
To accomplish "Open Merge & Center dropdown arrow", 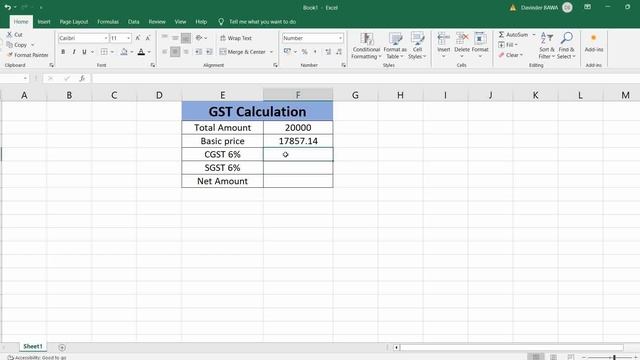I will (271, 52).
